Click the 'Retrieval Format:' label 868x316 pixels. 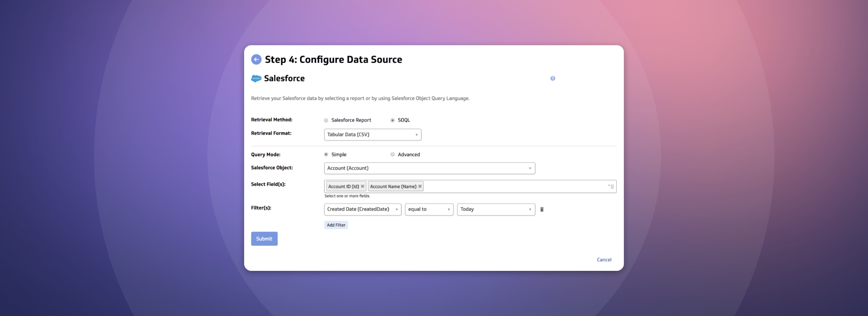[271, 134]
